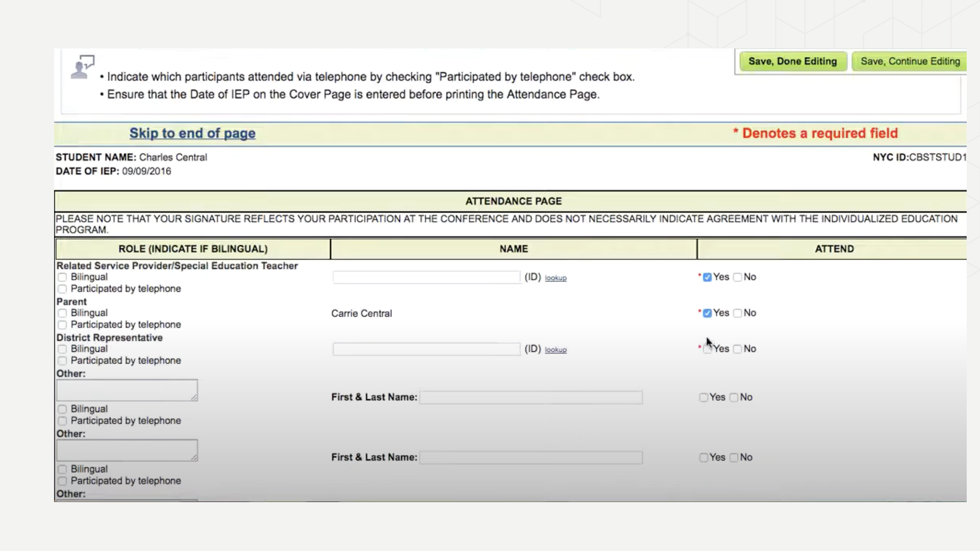Screen dimensions: 980x551
Task: Click Save, Done Editing button
Action: 793,62
